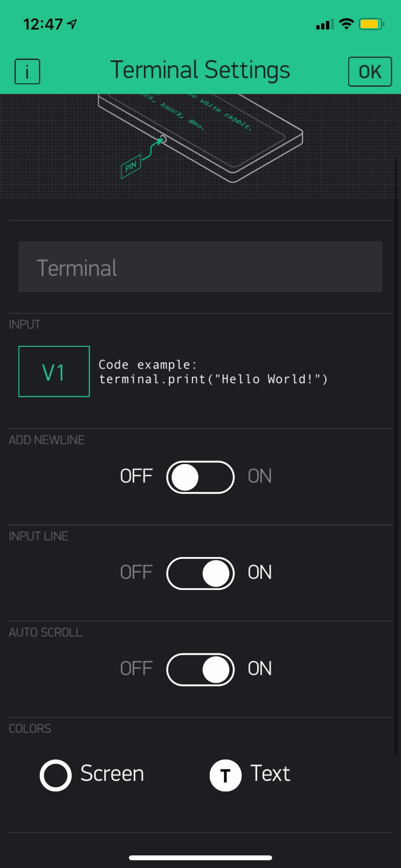401x868 pixels.
Task: Confirm settings with the OK button
Action: click(370, 72)
